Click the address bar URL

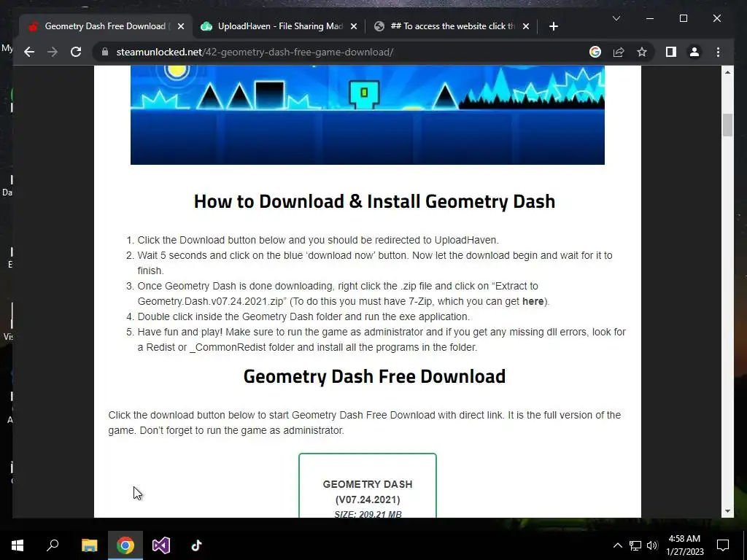click(255, 52)
